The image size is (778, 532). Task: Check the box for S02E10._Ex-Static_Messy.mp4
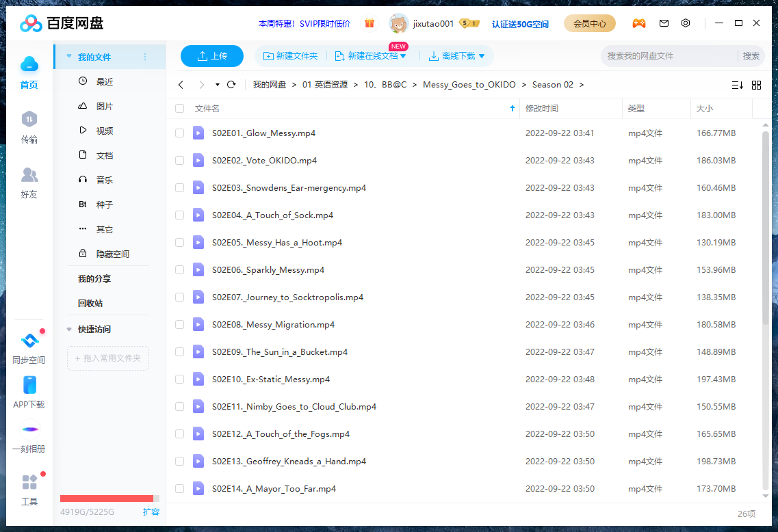(179, 379)
